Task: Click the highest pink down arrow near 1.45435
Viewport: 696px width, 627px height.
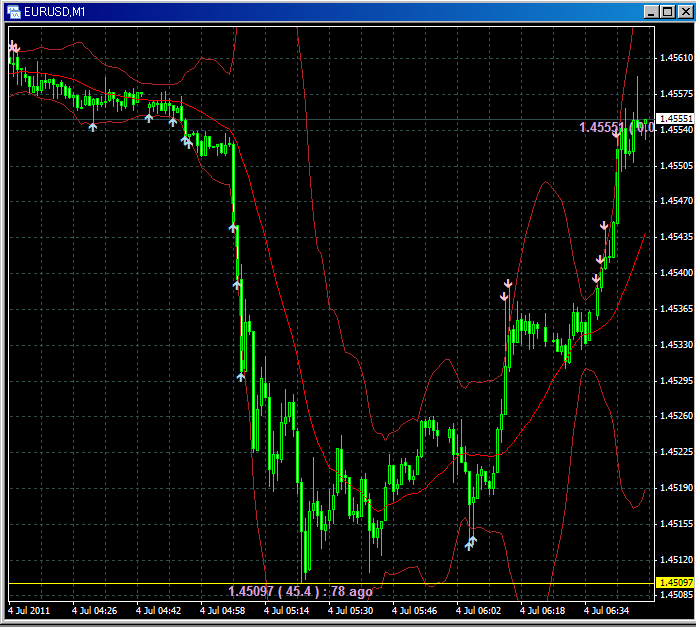Action: point(604,227)
